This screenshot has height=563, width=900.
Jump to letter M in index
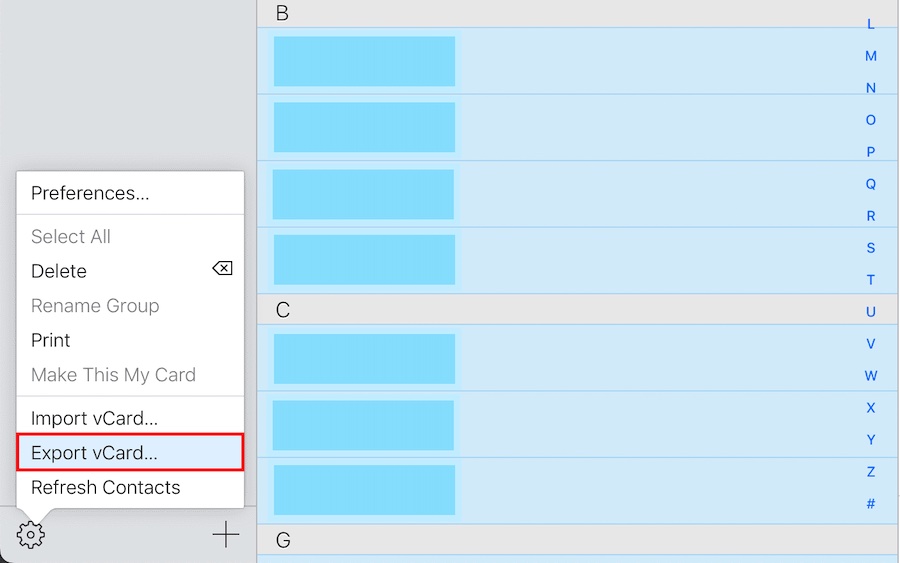click(x=871, y=56)
